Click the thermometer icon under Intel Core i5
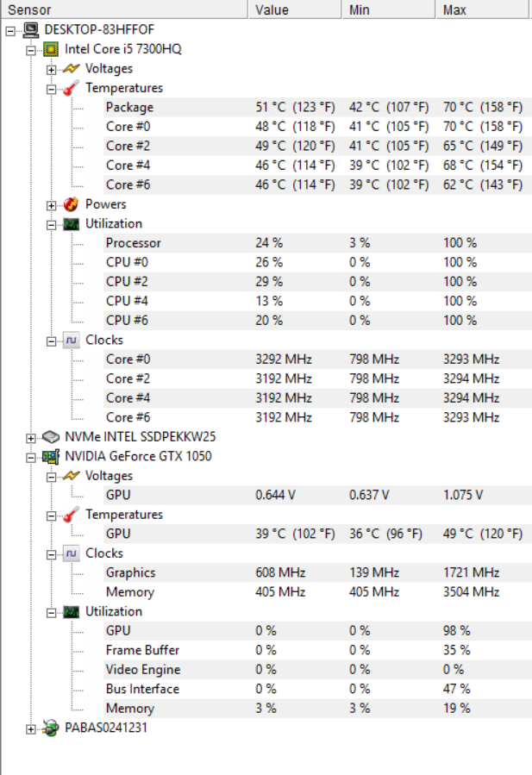 [71, 88]
